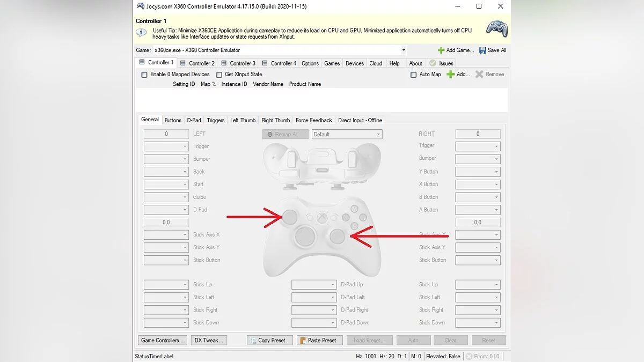The width and height of the screenshot is (644, 362).
Task: Open the Y Button mapping dropdown
Action: [x=478, y=172]
